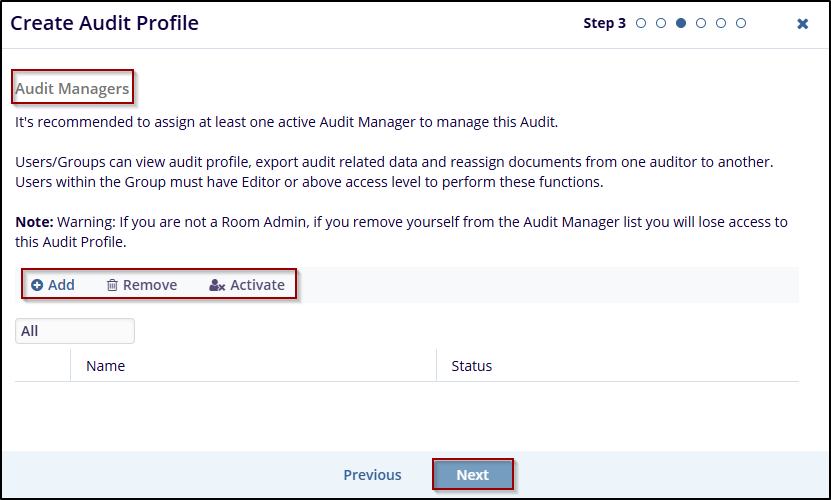Sort by the Status column header
Viewport: 831px width, 500px height.
[x=472, y=366]
